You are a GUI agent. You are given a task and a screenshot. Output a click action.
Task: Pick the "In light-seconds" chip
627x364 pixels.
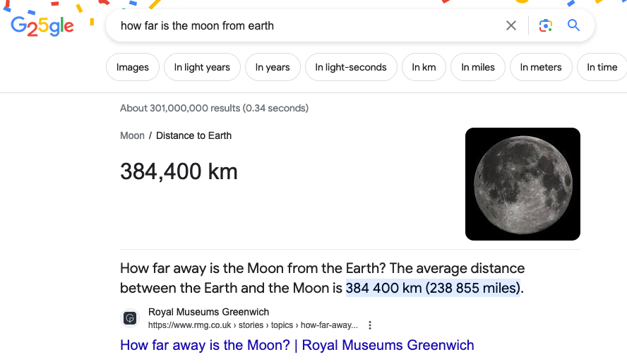[351, 68]
